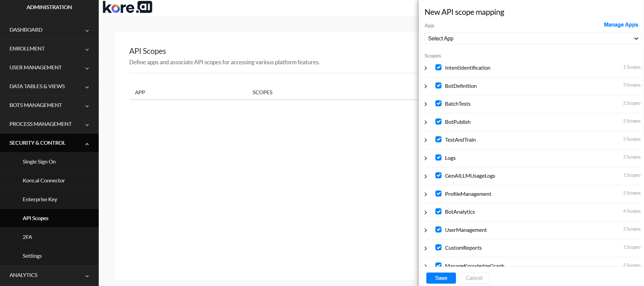The image size is (644, 286).
Task: Open the Select App dropdown
Action: [532, 38]
